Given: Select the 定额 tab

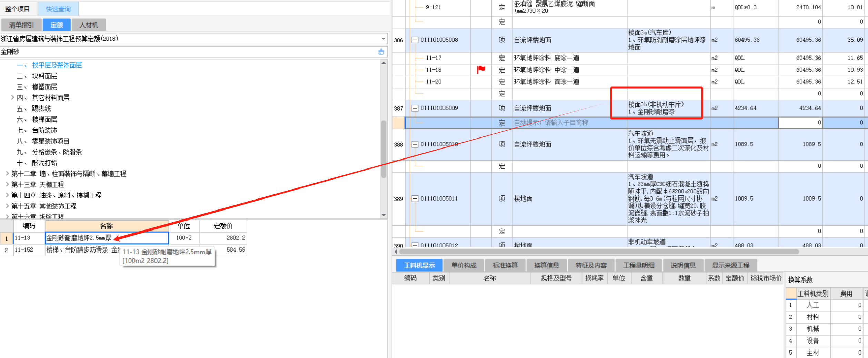Looking at the screenshot, I should coord(57,25).
